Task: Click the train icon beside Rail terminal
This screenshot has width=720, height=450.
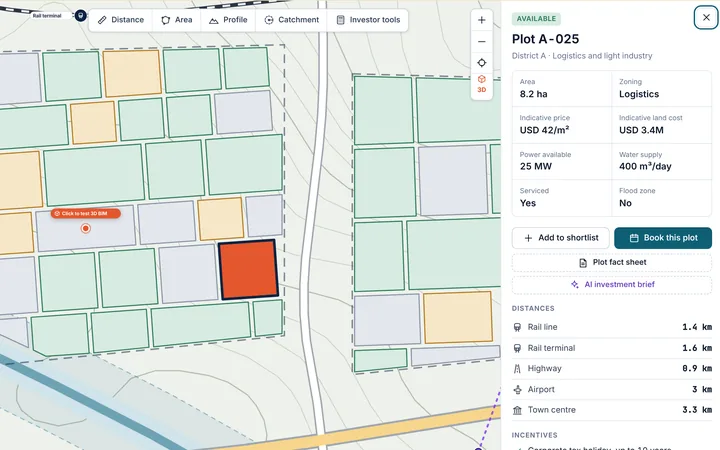Action: click(518, 348)
